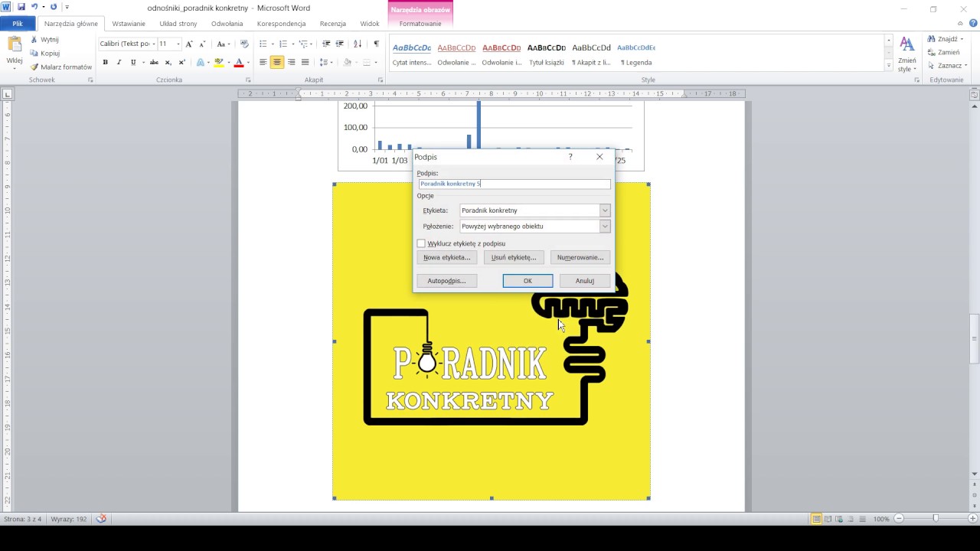Viewport: 980px width, 551px height.
Task: Click the Underline icon
Action: [133, 62]
